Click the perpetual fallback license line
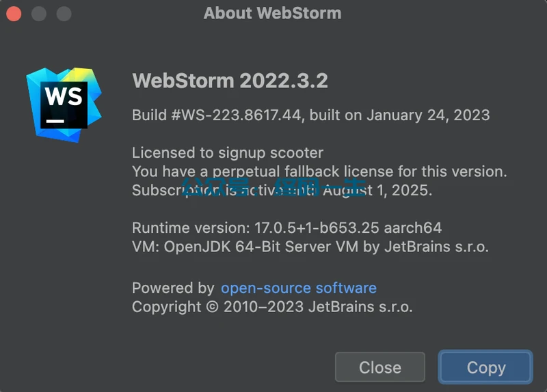This screenshot has height=392, width=547. tap(319, 171)
